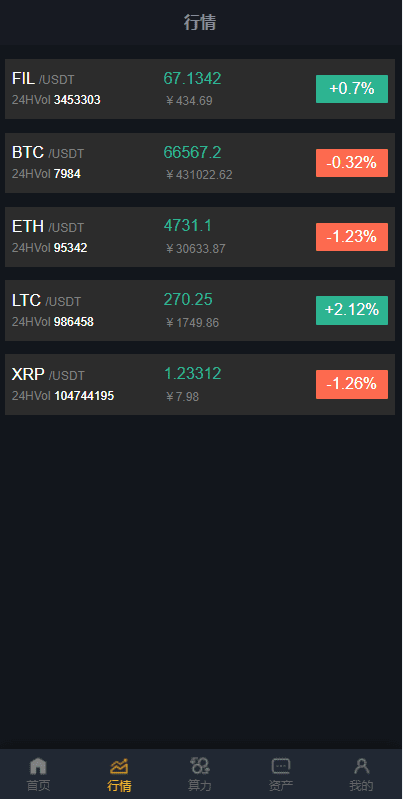Click the FIL +0.7% change badge

coord(352,89)
